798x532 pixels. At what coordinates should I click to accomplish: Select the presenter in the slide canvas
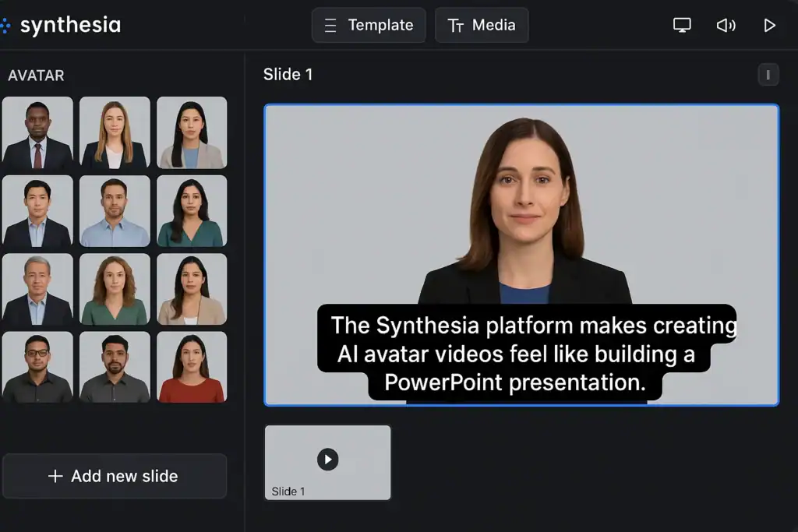point(524,211)
